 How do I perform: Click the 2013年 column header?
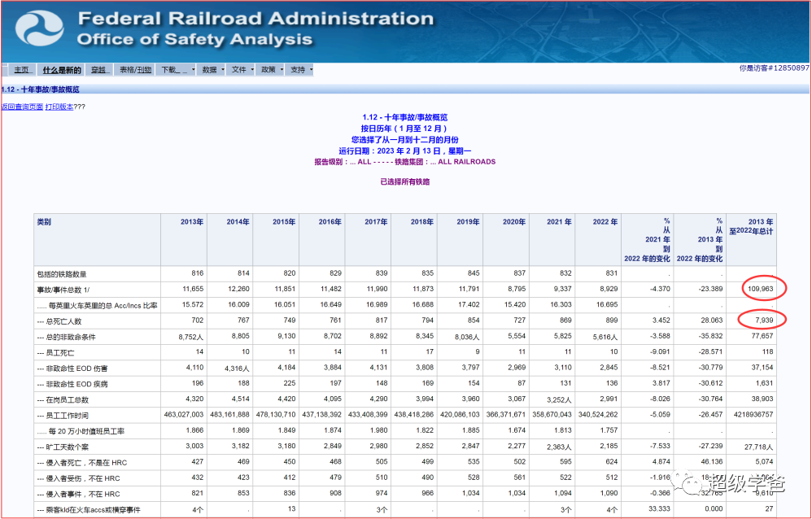[191, 222]
